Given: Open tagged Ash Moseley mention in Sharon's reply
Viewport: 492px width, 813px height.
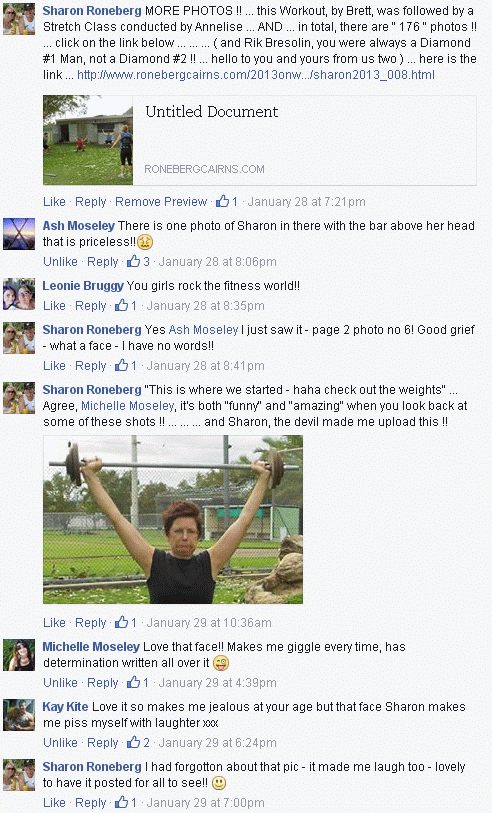Looking at the screenshot, I should click(x=203, y=330).
